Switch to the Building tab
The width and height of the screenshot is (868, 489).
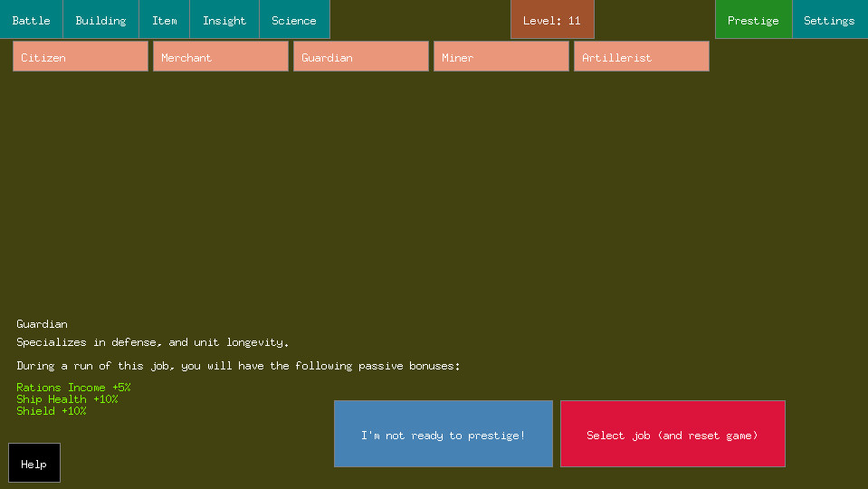(x=100, y=20)
